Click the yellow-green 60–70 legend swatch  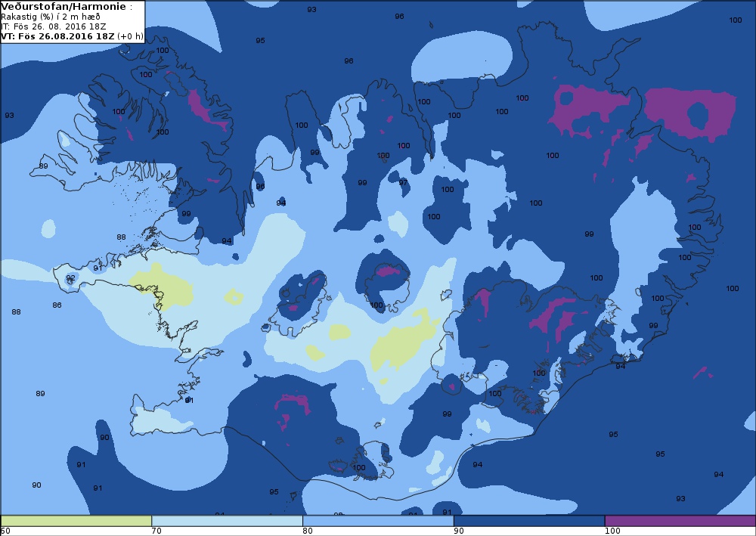(x=76, y=521)
